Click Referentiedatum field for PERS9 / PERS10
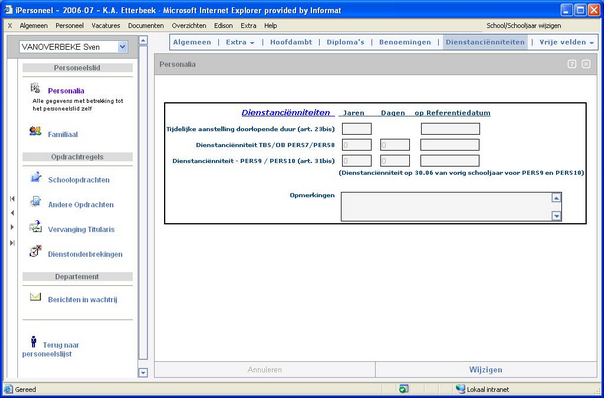Viewport: 604px width, 398px height. (450, 161)
